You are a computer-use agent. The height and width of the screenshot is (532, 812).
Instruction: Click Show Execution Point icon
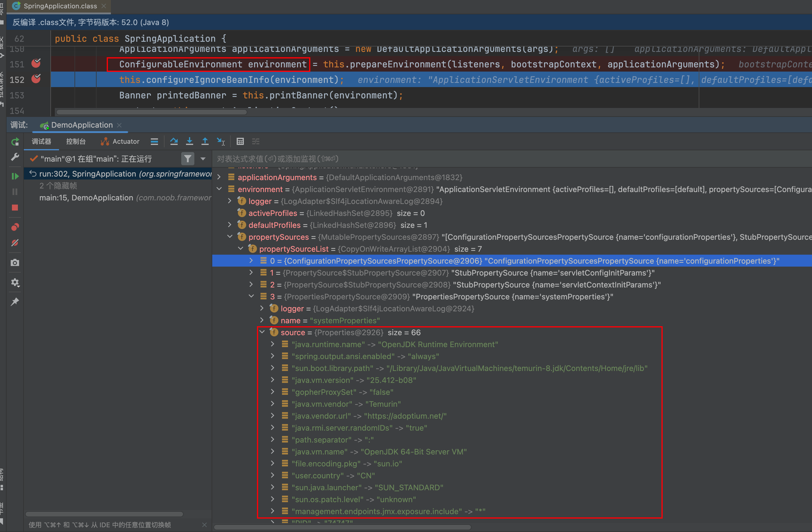tap(154, 142)
